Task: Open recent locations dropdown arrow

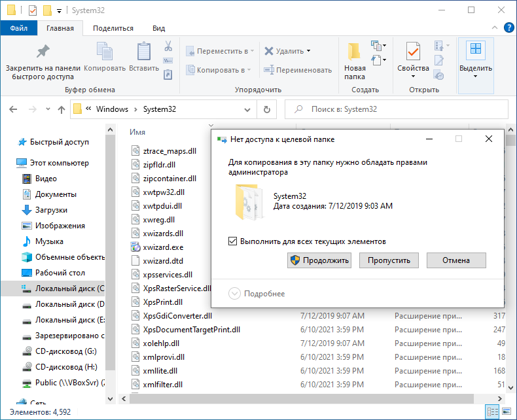Action: 48,109
